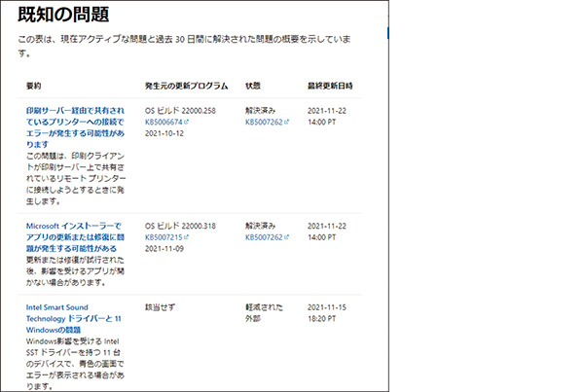Click the 軽減された 外部 status cell
Image resolution: width=584 pixels, height=392 pixels.
pos(264,311)
